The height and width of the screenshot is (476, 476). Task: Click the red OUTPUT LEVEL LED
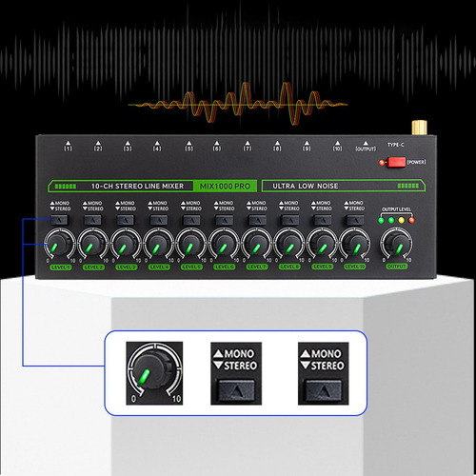(411, 220)
